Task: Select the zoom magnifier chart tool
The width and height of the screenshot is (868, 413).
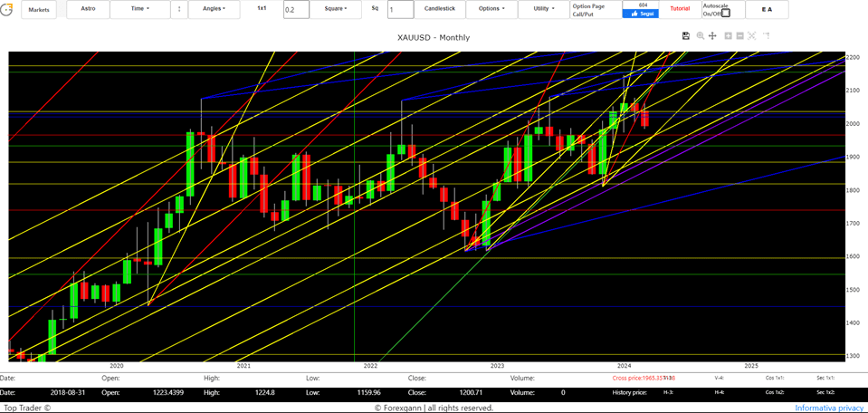Action: click(x=701, y=36)
